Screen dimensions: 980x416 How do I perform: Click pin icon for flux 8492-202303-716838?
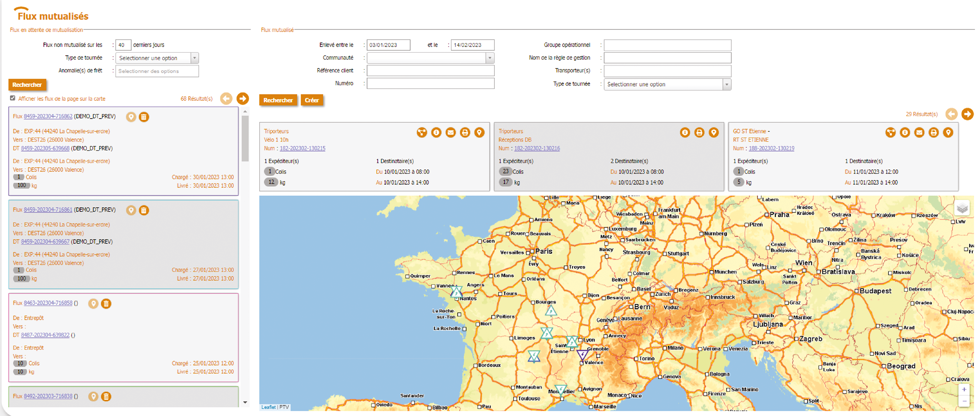pyautogui.click(x=93, y=397)
